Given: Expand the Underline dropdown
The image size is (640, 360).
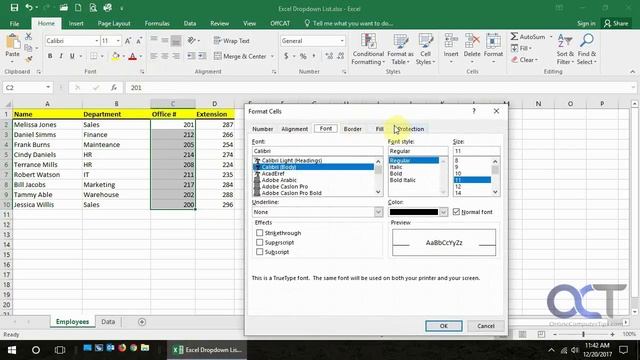Looking at the screenshot, I should tap(378, 212).
